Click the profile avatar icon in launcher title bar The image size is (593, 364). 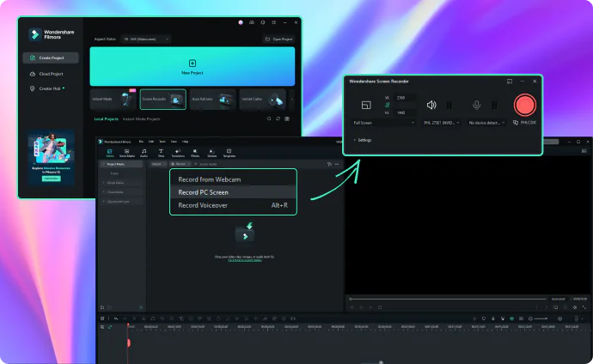pos(241,22)
